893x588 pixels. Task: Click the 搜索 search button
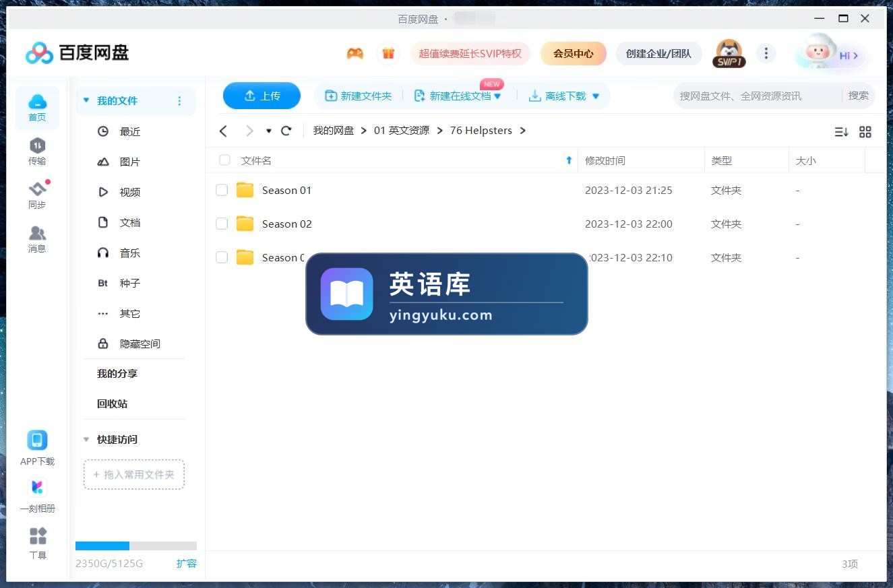(858, 96)
